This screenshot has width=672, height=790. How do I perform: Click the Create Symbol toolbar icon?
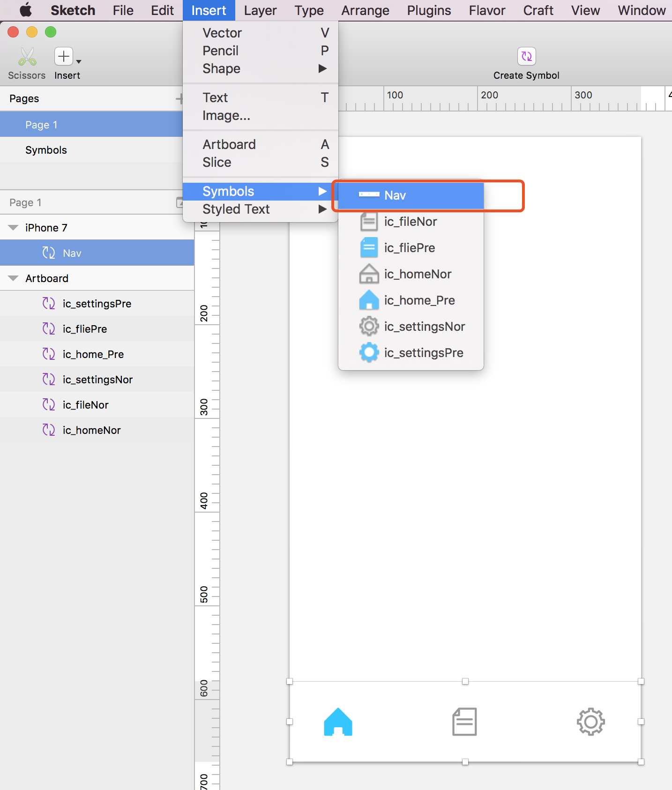point(526,56)
